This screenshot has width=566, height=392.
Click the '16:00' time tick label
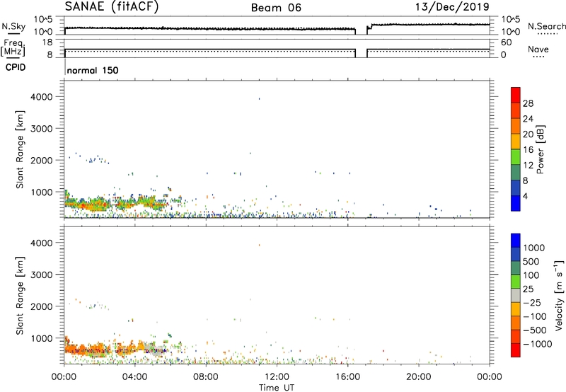point(347,377)
